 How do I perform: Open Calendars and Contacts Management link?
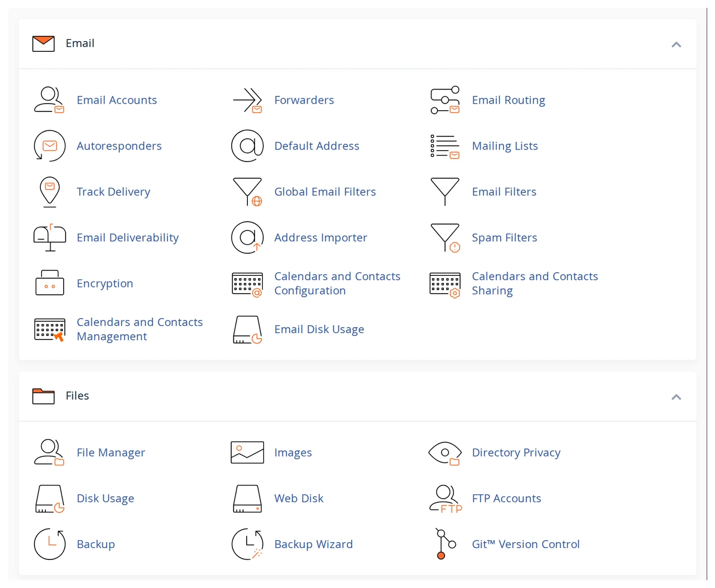(140, 329)
